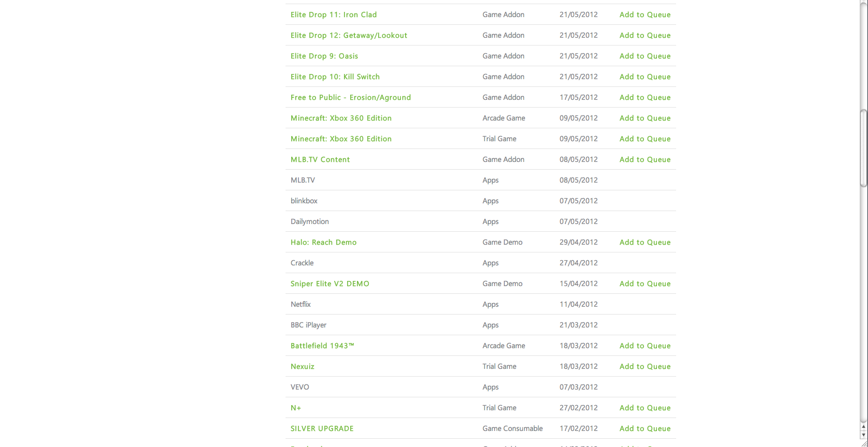Add Elite Drop 11: Iron Clad to queue
The height and width of the screenshot is (447, 868).
[x=645, y=14]
